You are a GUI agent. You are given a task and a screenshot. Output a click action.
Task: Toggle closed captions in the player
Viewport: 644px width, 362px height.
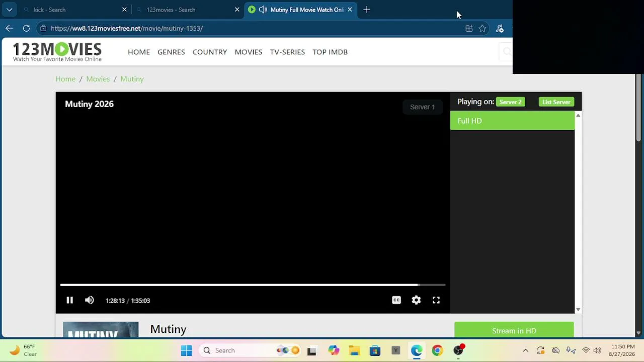396,300
